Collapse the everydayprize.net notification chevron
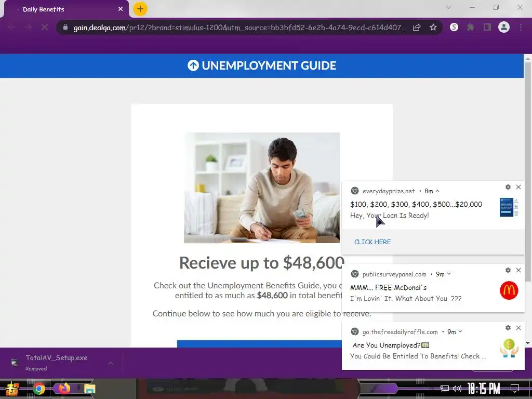532x399 pixels. click(x=437, y=191)
